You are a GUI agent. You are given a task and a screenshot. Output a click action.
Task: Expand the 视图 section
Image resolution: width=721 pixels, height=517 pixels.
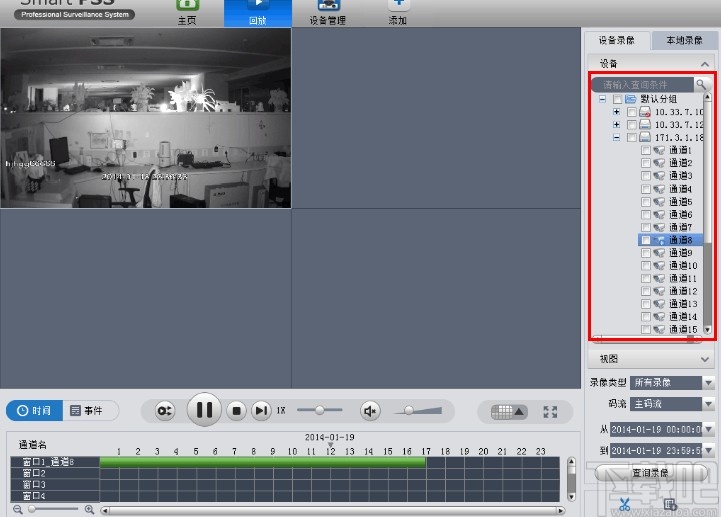click(704, 359)
